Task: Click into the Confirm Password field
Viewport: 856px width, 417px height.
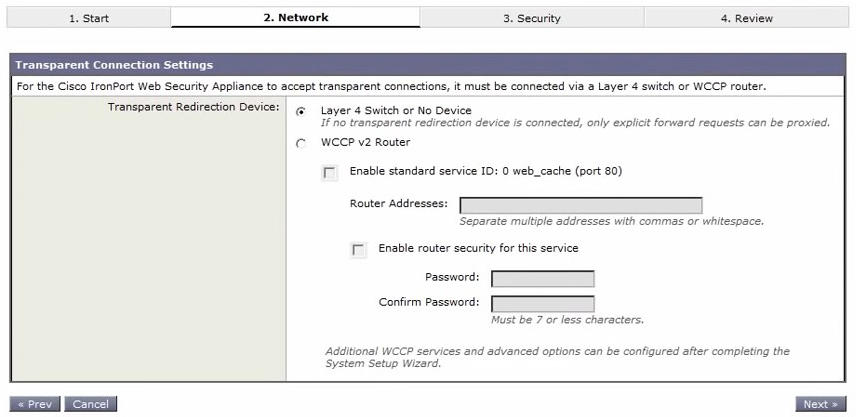Action: [x=542, y=303]
